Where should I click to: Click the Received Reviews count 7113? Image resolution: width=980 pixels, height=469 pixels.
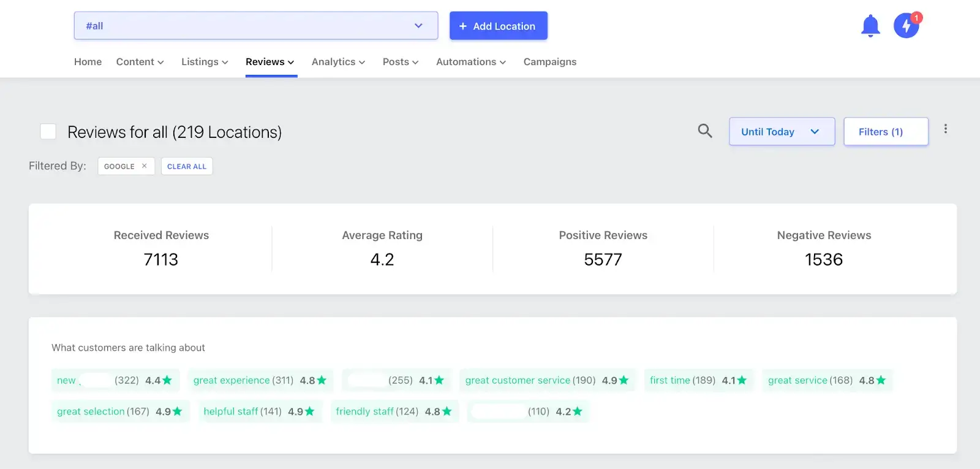point(161,259)
